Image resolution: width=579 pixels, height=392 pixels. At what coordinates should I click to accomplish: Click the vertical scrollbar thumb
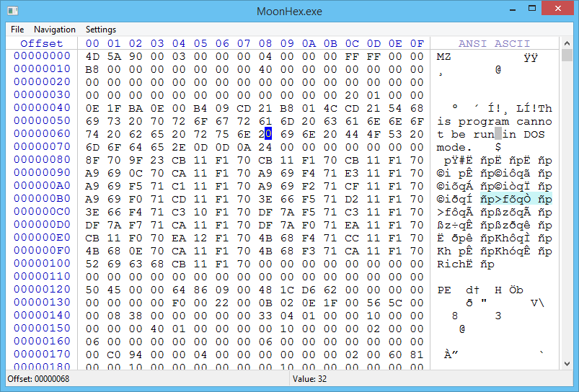pos(567,55)
